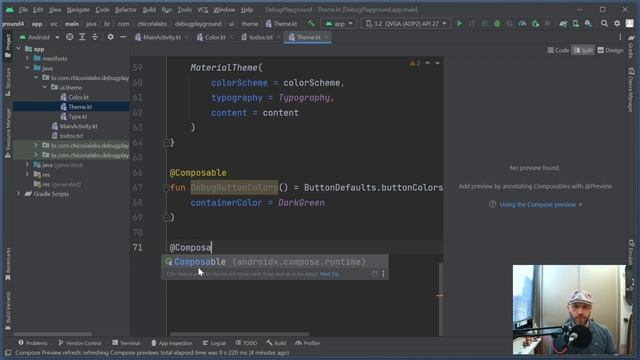Hide the Project tool window
The height and width of the screenshot is (360, 640).
click(x=123, y=37)
